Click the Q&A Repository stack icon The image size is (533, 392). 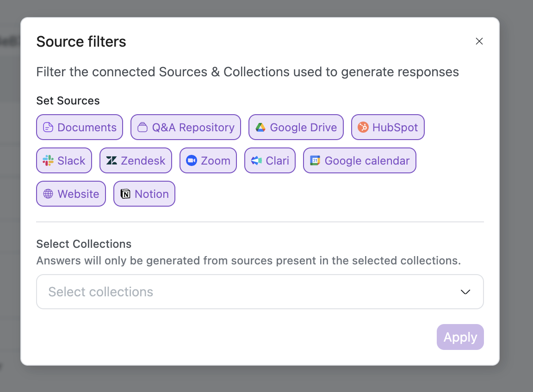(x=143, y=128)
